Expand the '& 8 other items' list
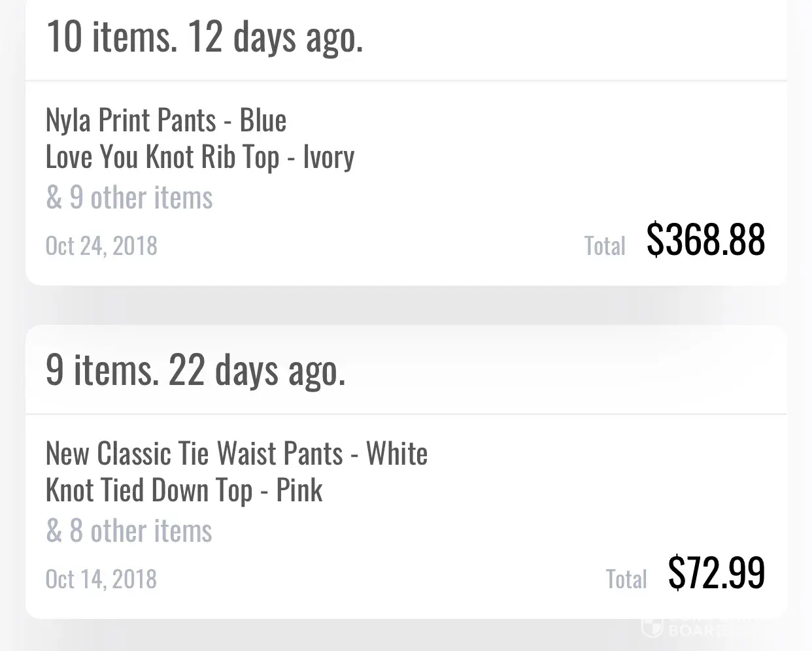Image resolution: width=812 pixels, height=651 pixels. (x=129, y=531)
